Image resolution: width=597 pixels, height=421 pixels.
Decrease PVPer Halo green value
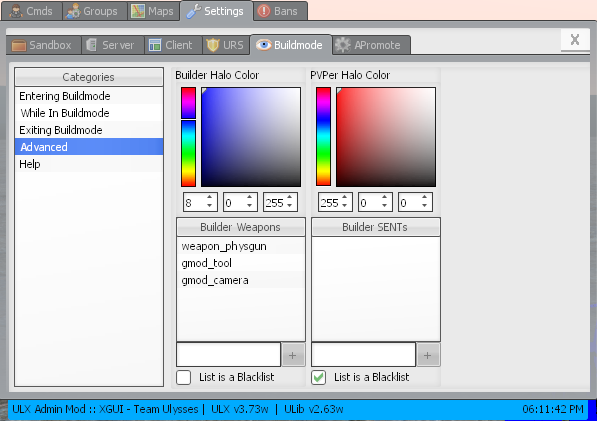(x=385, y=206)
